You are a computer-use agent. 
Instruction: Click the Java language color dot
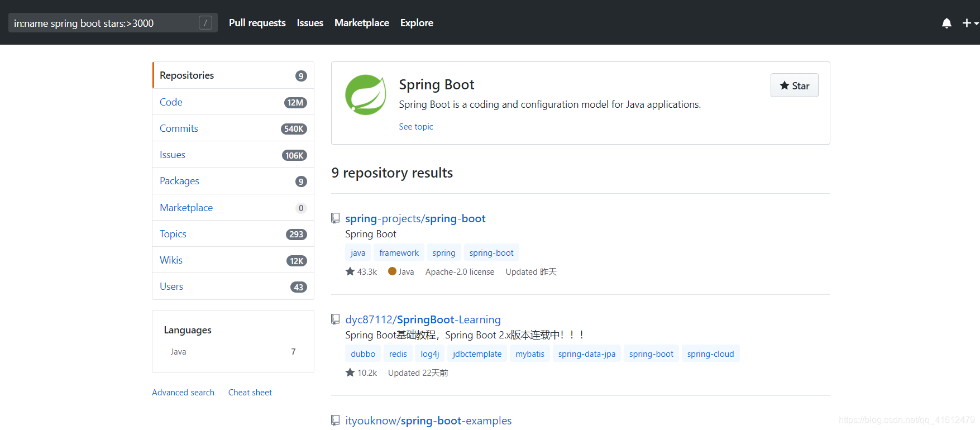[392, 271]
